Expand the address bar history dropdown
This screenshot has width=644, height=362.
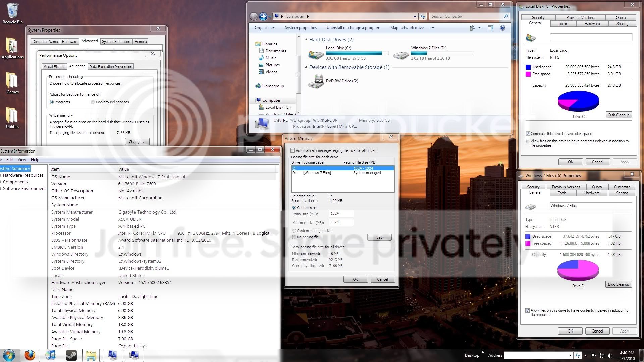[415, 16]
